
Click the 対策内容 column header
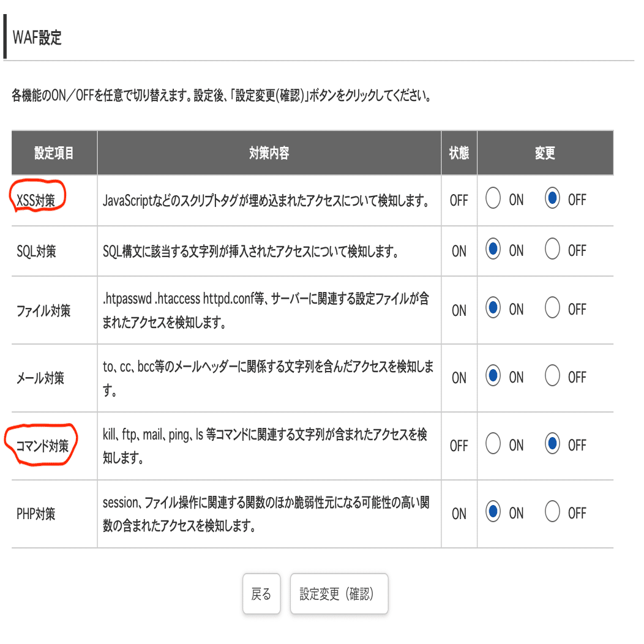coord(268,152)
